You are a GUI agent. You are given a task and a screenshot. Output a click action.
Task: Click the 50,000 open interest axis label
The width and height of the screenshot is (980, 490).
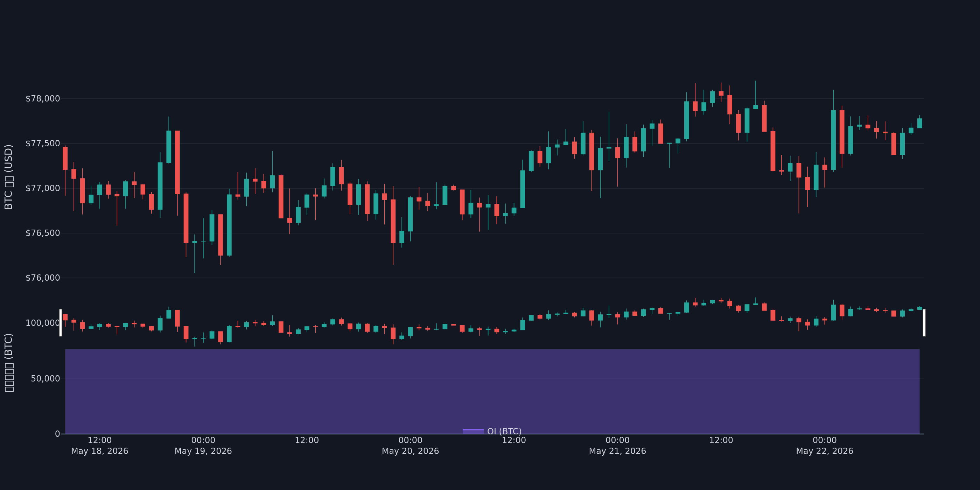click(45, 379)
